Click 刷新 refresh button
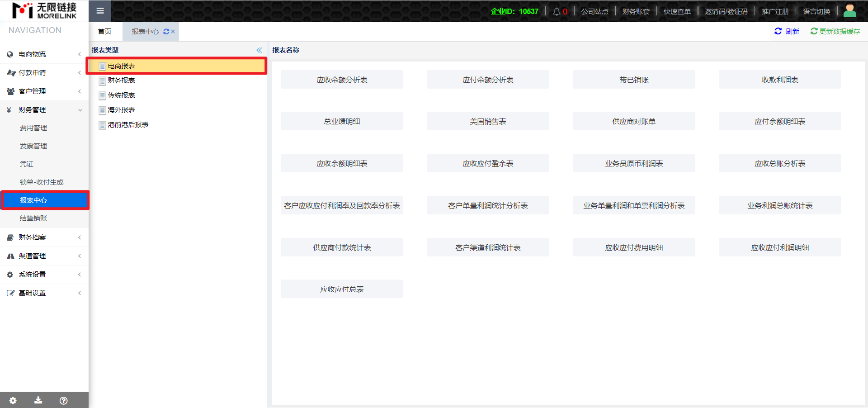Viewport: 868px width, 408px height. tap(787, 31)
